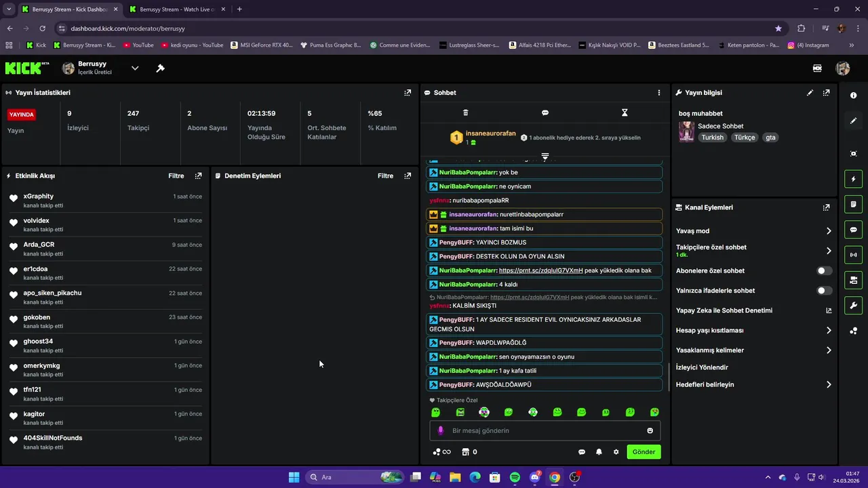
Task: Switch to Watch Live browser tab
Action: pos(176,9)
